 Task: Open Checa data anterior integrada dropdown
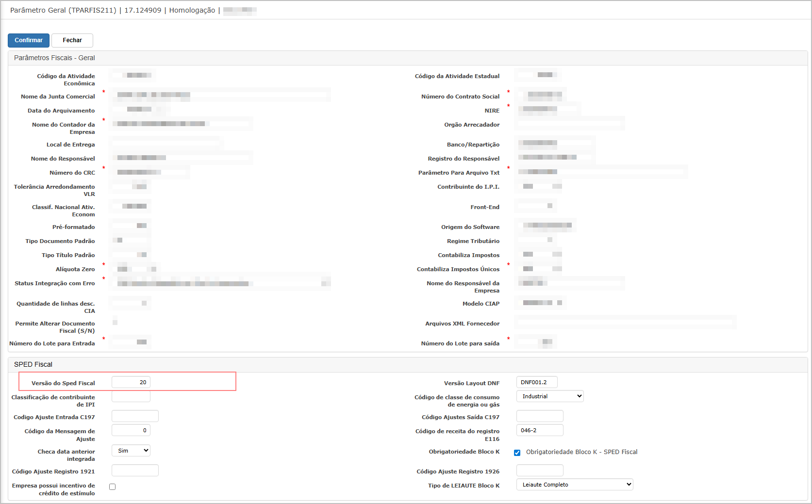[x=131, y=451]
